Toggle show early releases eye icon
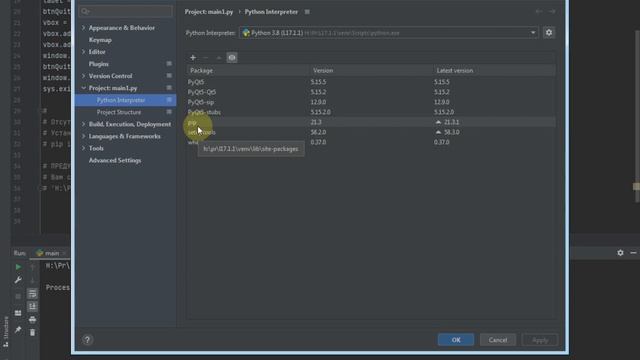640x360 pixels. coord(232,58)
